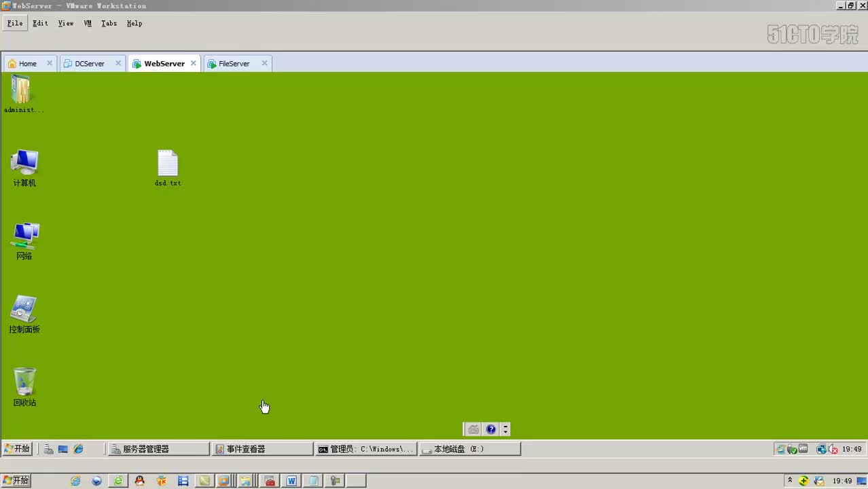The height and width of the screenshot is (489, 868).
Task: Click the language bar keyboard icon
Action: point(473,429)
